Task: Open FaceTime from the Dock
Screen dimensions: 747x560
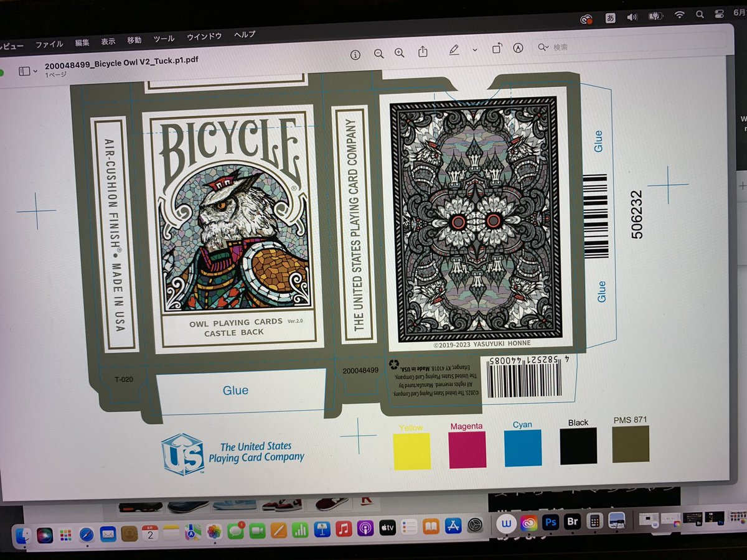Action: [257, 531]
